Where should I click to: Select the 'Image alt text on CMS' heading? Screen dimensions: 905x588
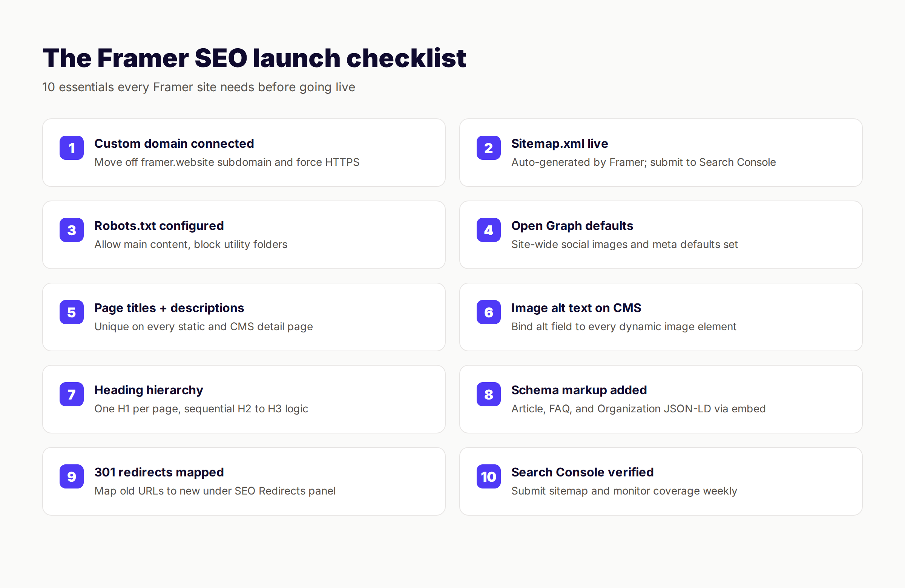pos(577,308)
